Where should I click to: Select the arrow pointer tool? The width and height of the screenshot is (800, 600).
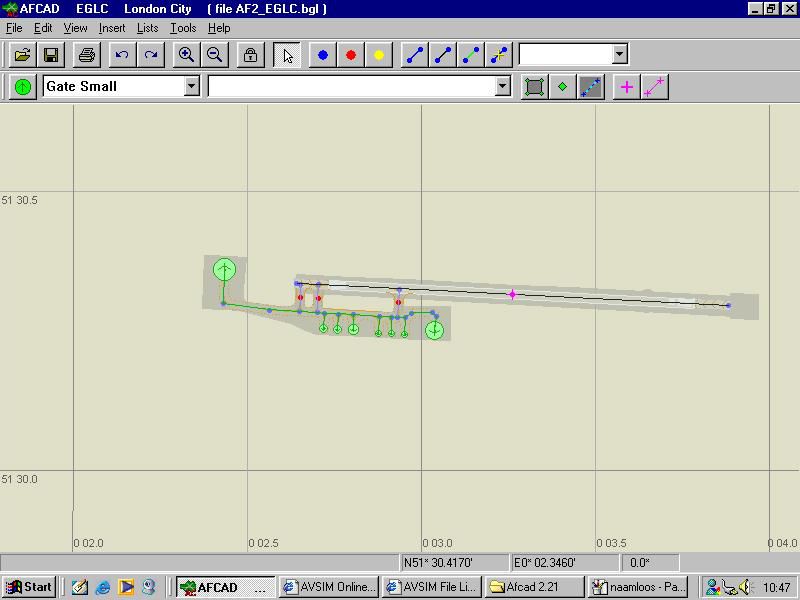coord(287,55)
